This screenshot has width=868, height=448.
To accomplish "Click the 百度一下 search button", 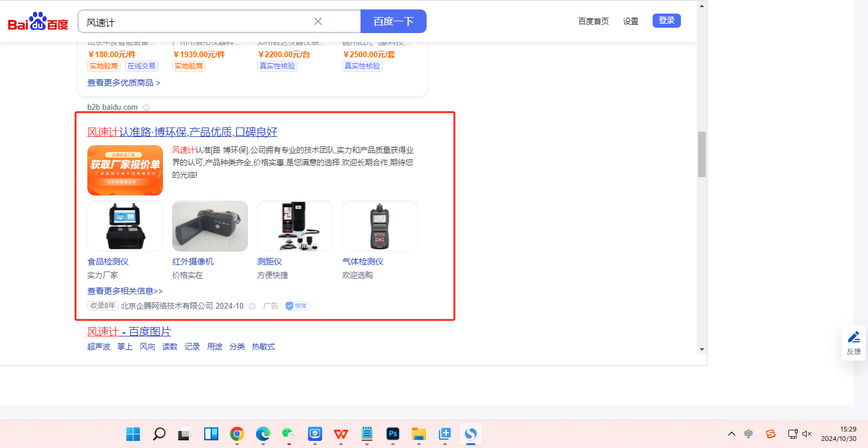I will [394, 21].
